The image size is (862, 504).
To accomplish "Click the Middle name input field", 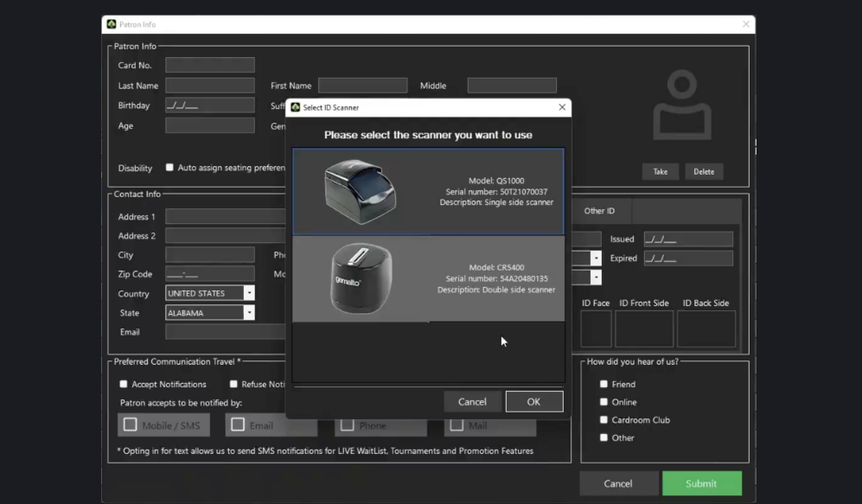I will point(512,86).
